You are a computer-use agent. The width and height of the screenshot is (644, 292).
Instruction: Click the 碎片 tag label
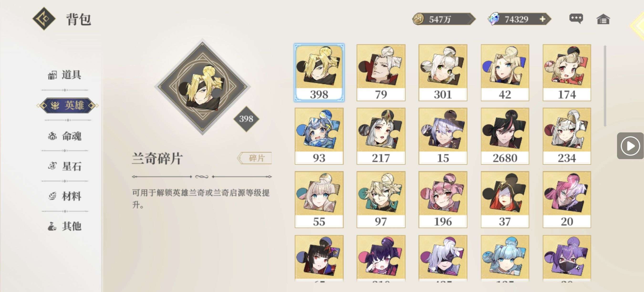254,158
